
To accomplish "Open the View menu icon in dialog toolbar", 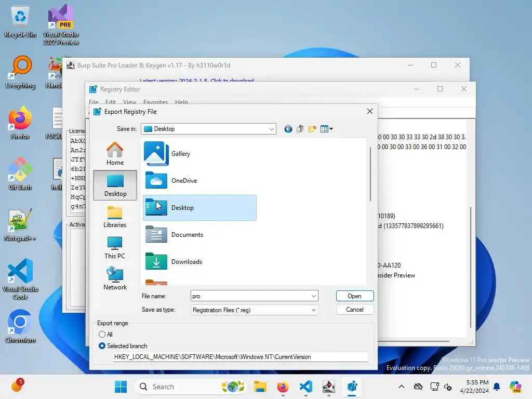I will pyautogui.click(x=326, y=129).
